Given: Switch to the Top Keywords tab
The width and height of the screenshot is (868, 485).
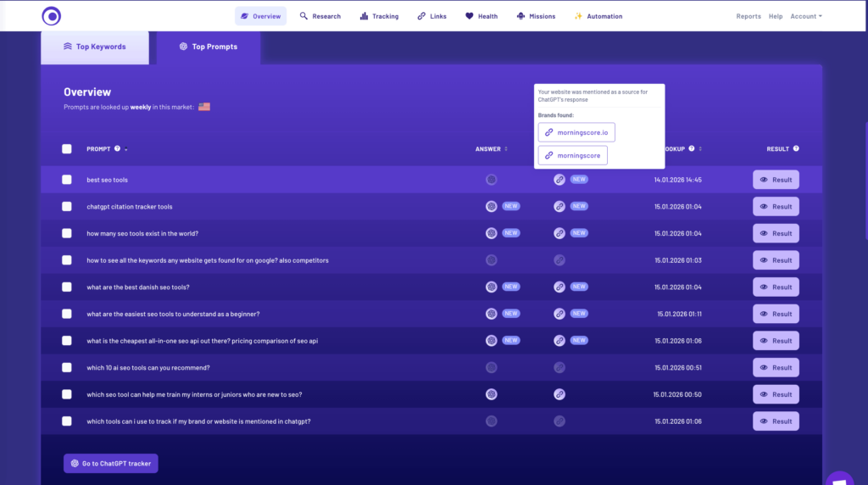Looking at the screenshot, I should point(95,47).
